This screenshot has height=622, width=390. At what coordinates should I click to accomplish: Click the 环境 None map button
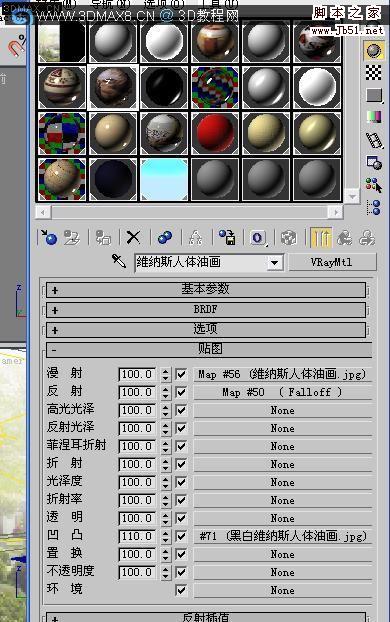tap(282, 590)
